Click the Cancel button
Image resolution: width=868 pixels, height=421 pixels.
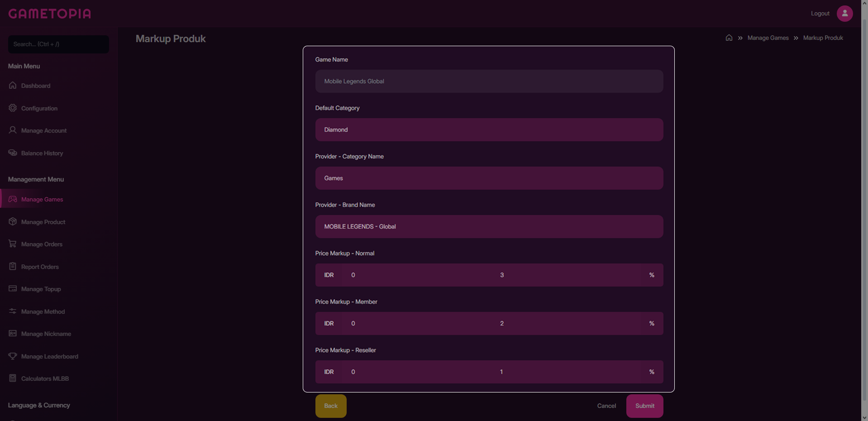[x=606, y=406]
